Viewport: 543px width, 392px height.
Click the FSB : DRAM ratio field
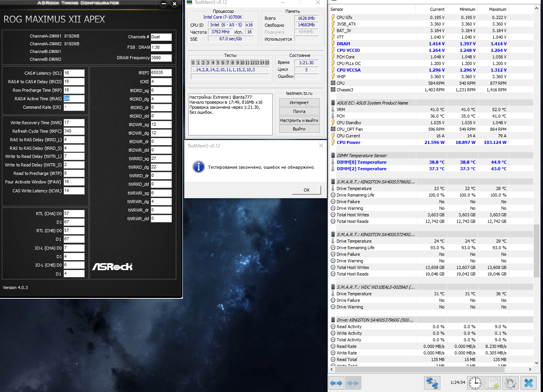point(161,47)
